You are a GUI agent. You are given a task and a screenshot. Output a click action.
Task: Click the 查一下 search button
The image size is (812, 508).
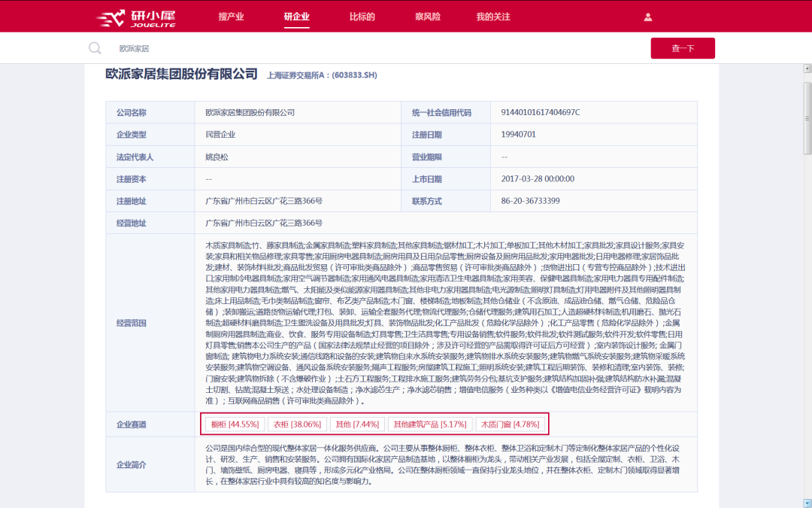[683, 48]
